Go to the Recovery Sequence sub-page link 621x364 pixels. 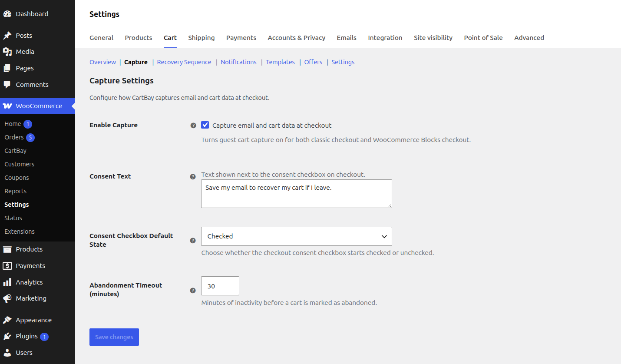tap(184, 62)
